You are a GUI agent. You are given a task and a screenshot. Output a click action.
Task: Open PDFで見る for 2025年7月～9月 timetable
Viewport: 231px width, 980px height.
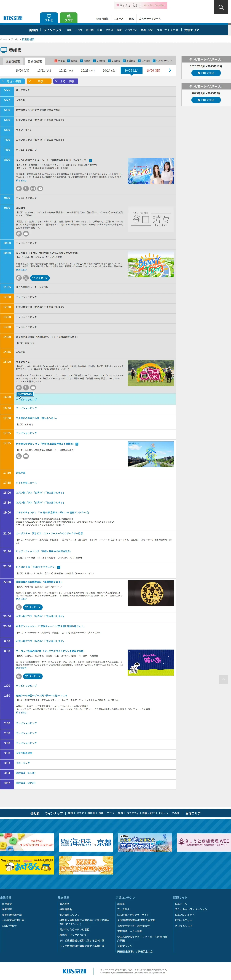pos(206,100)
